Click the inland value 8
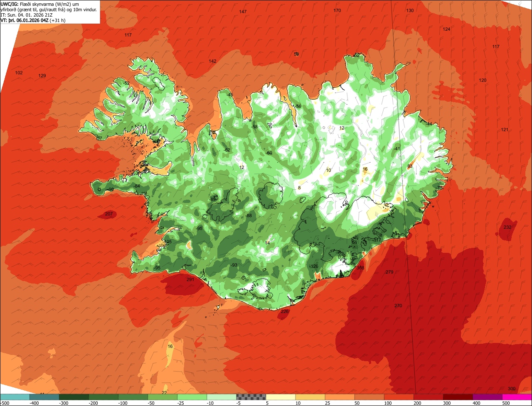The image size is (532, 406). click(x=299, y=188)
